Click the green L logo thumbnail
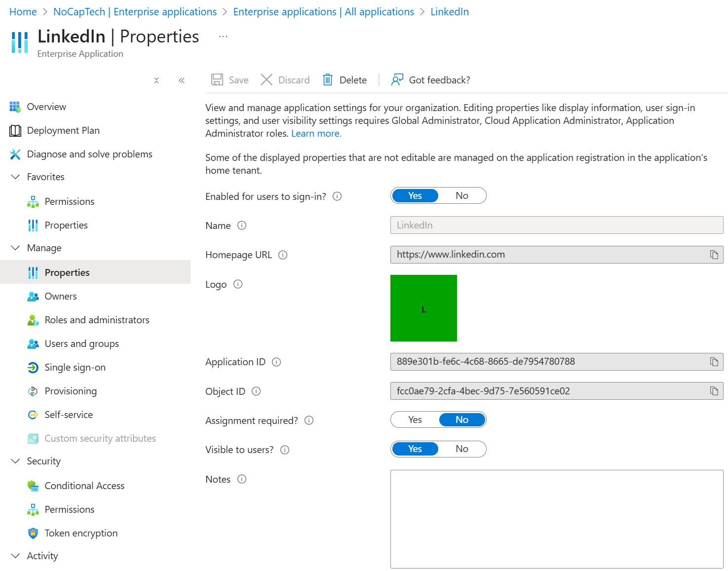The width and height of the screenshot is (728, 571). tap(423, 308)
